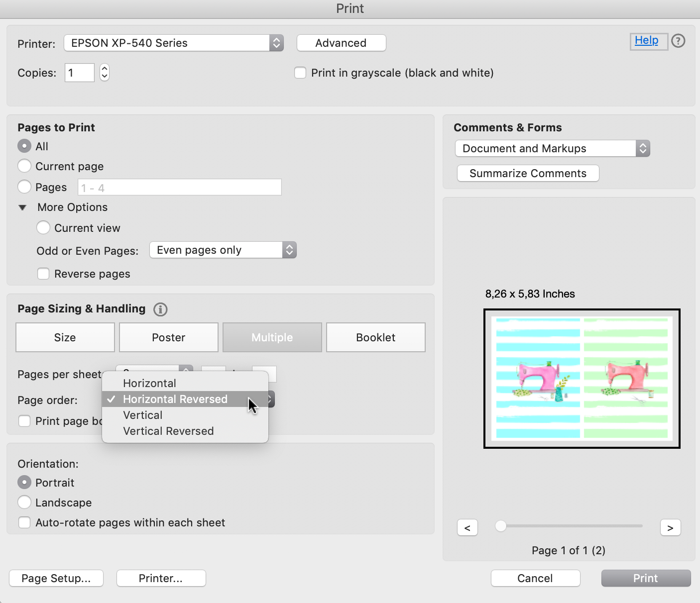
Task: Choose Horizontal in page order menu
Action: click(149, 384)
